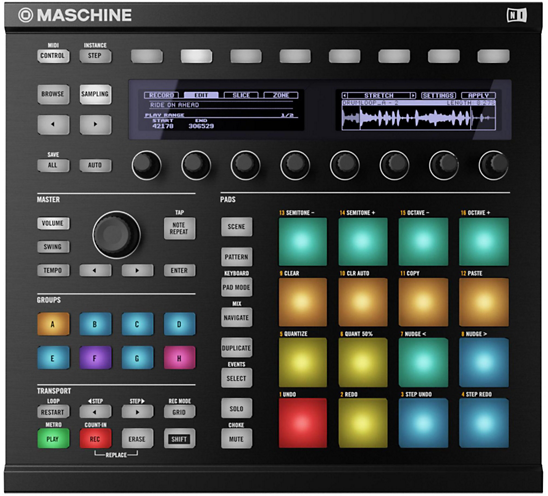Select group E button
The image size is (548, 496).
click(53, 358)
